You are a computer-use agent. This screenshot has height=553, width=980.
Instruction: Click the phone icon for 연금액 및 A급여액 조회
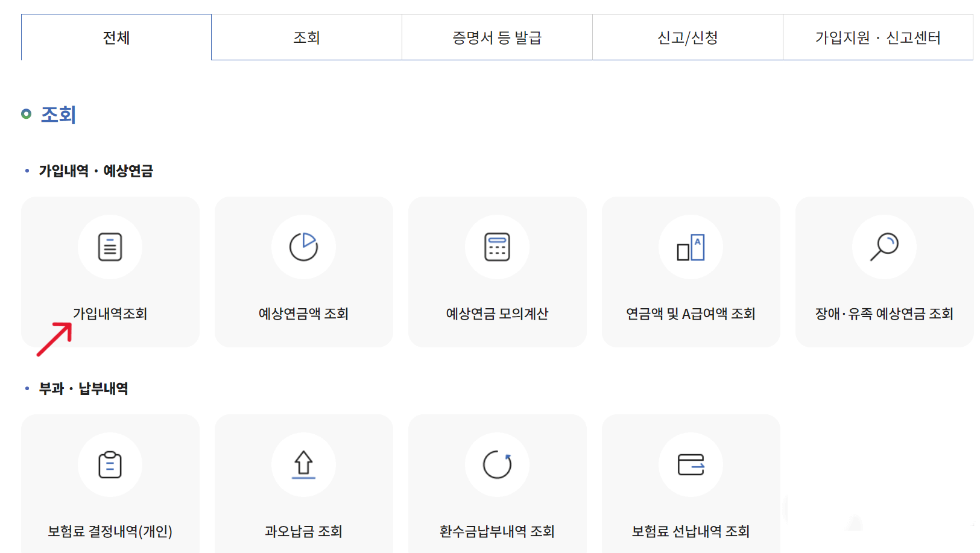691,247
